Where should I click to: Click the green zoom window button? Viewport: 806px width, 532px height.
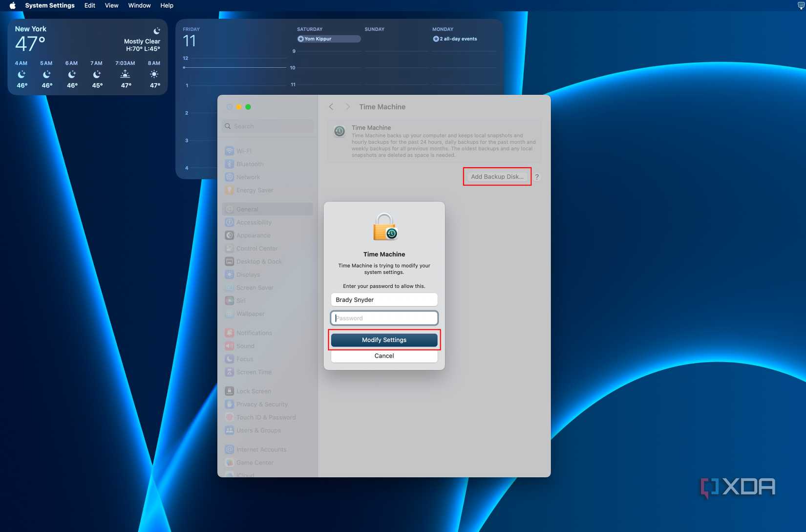point(248,107)
